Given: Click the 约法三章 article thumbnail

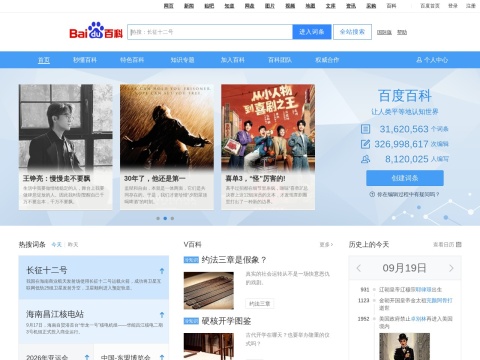Looking at the screenshot, I should click(x=209, y=290).
